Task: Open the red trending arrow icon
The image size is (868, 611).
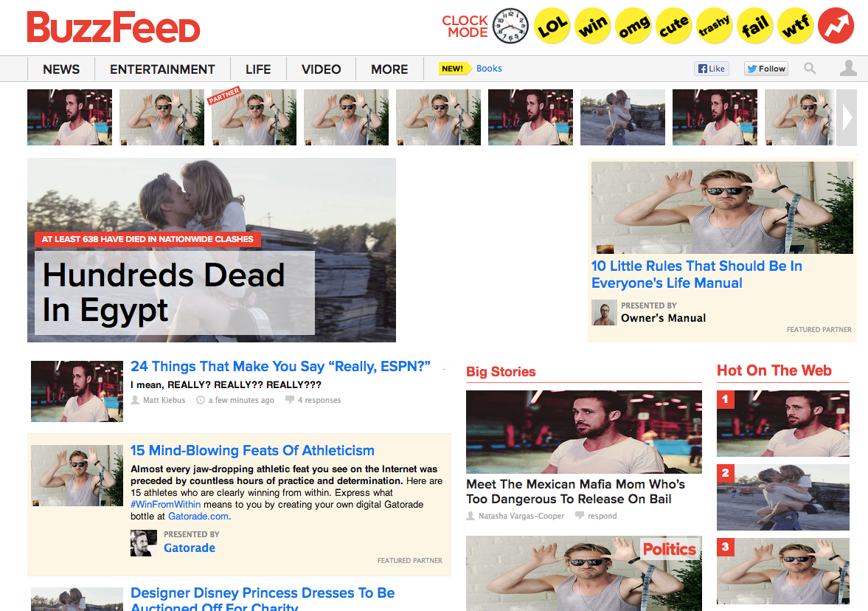Action: click(x=836, y=26)
